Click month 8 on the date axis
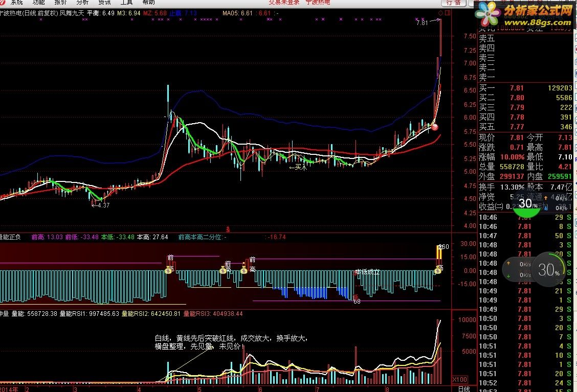Image resolution: width=577 pixels, height=392 pixels. point(388,389)
